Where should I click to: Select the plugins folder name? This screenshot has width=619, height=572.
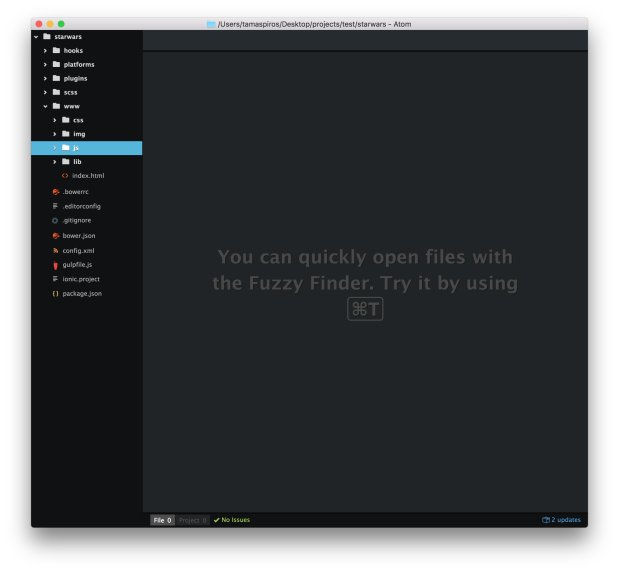(75, 79)
